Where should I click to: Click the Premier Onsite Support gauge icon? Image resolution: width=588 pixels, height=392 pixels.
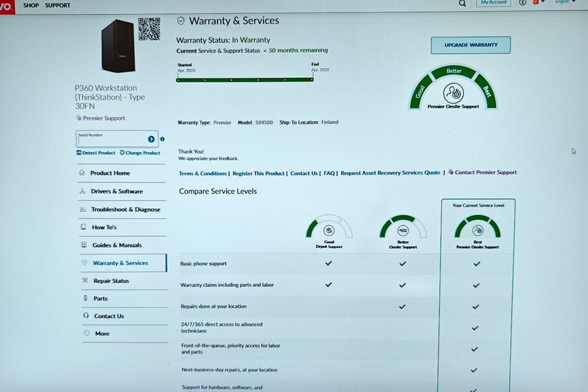click(x=453, y=92)
